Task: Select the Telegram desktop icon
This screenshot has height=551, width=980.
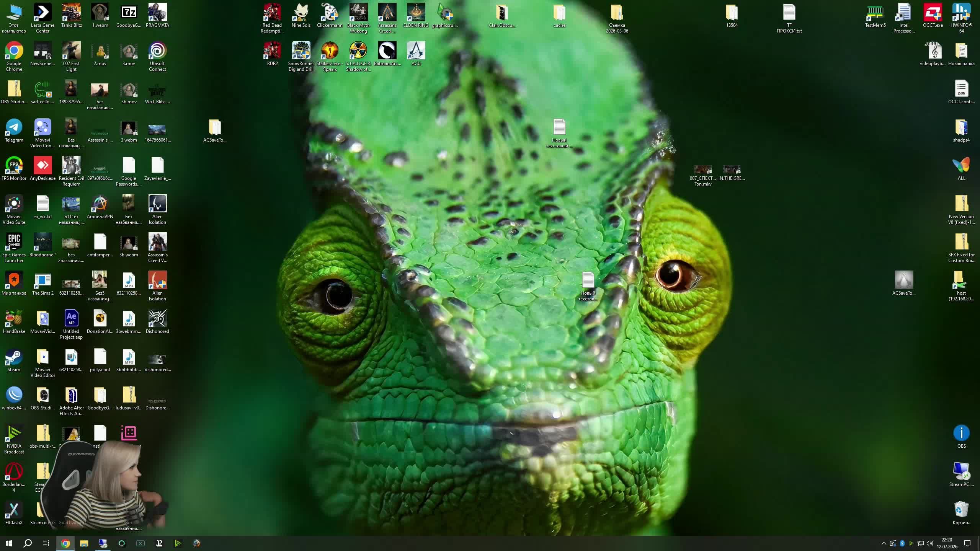Action: [x=14, y=130]
